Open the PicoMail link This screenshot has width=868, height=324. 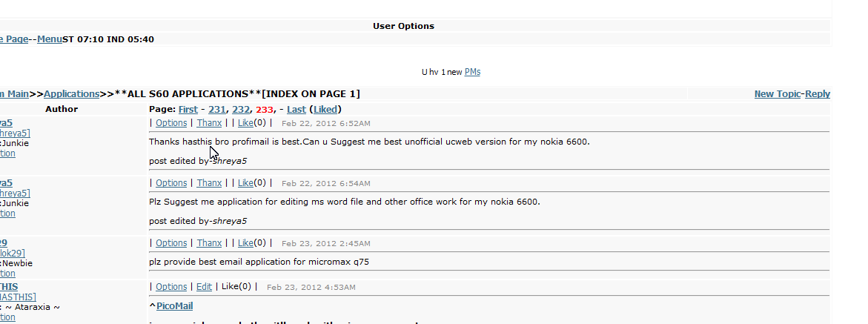point(174,305)
